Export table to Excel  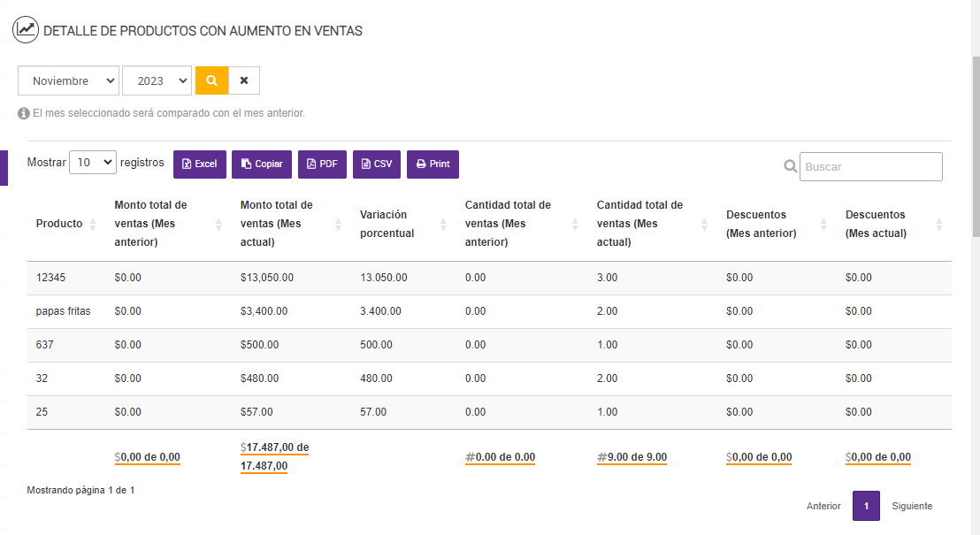click(199, 164)
